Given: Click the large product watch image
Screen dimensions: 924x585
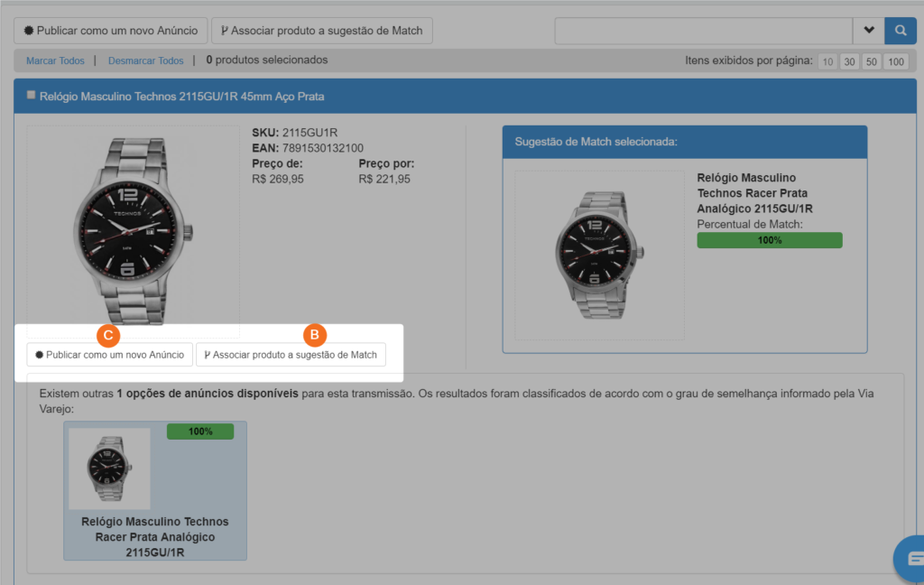Looking at the screenshot, I should [134, 230].
